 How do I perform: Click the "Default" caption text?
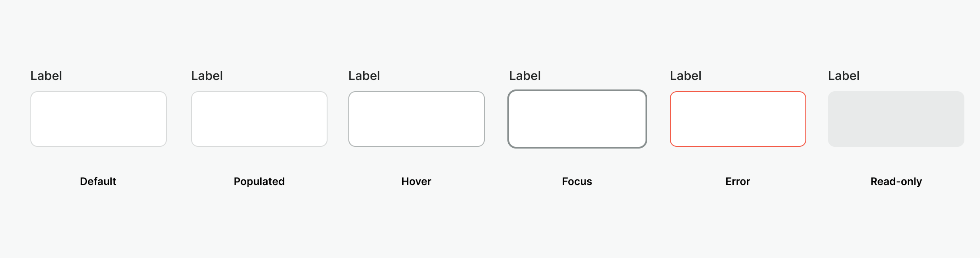[98, 182]
